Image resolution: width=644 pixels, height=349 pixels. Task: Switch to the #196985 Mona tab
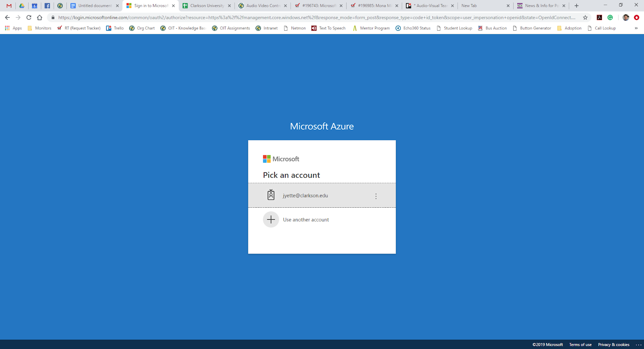[x=375, y=6]
